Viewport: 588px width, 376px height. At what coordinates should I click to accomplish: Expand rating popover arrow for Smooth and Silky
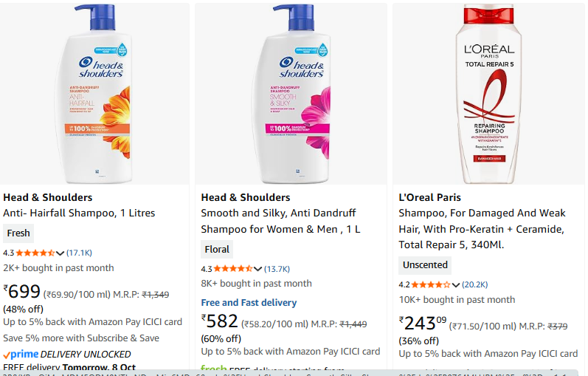tap(257, 268)
